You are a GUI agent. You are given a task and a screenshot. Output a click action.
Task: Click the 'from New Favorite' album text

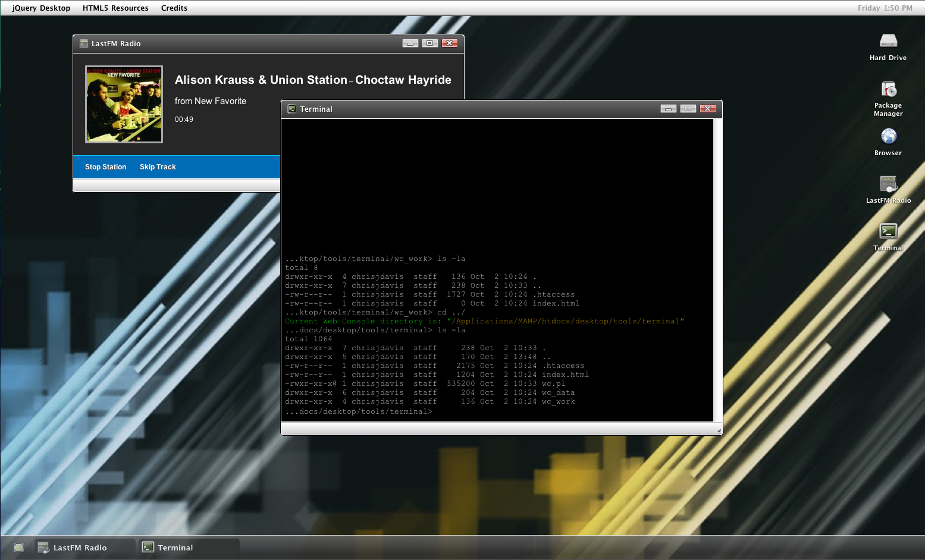point(211,101)
